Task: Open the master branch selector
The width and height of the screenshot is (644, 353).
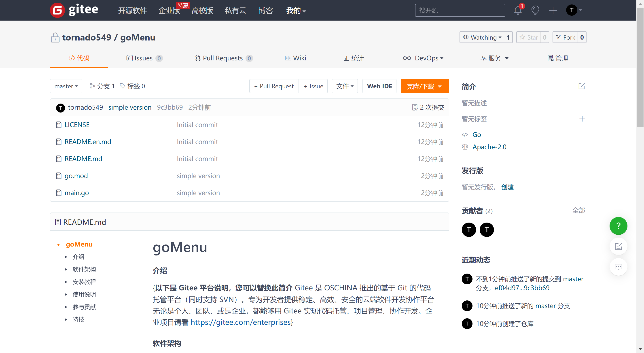Action: [66, 86]
